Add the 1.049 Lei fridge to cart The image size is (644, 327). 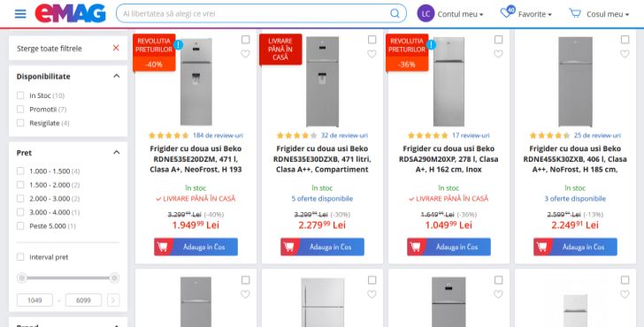pyautogui.click(x=448, y=247)
